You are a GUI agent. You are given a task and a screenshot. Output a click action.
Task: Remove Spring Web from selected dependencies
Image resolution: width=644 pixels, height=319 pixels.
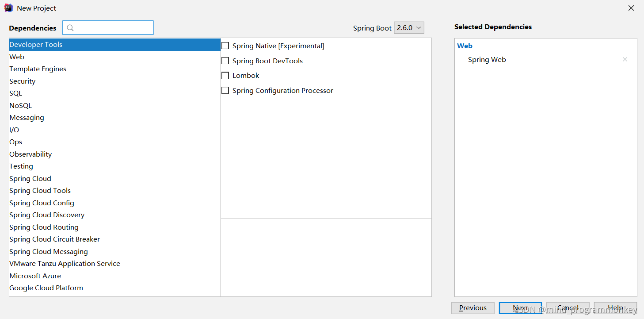point(625,59)
